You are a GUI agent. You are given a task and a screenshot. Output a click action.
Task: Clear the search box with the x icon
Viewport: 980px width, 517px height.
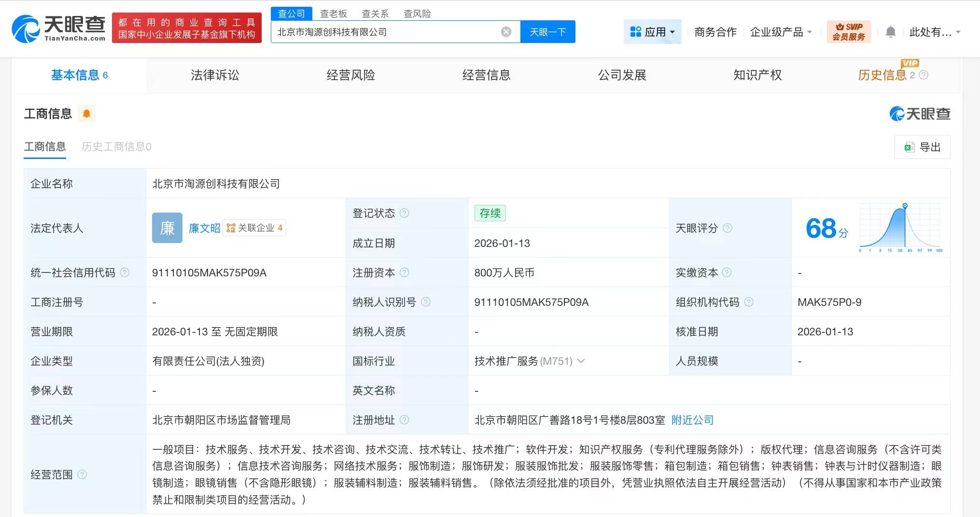tap(505, 31)
